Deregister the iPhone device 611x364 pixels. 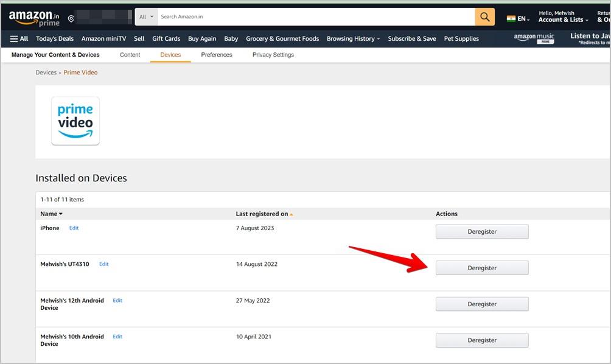(x=482, y=231)
